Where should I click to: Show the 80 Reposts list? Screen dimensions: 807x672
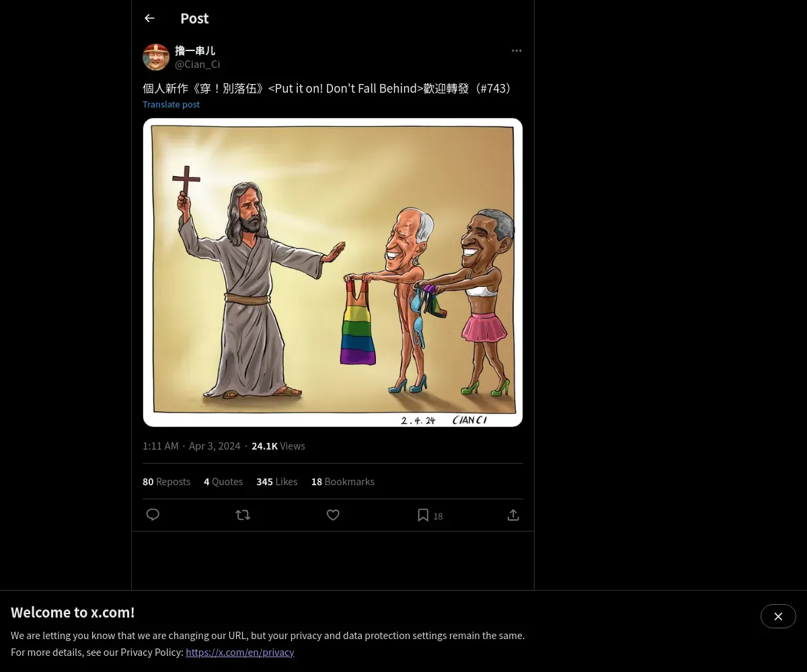point(166,482)
